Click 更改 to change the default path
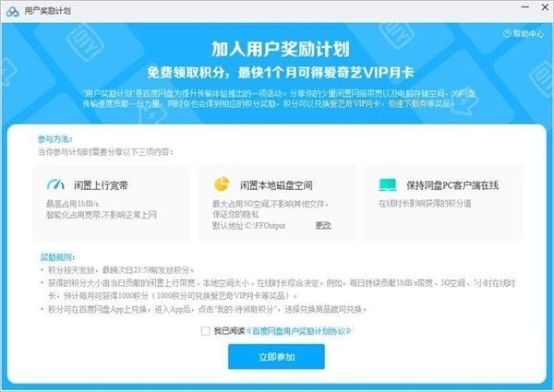The width and height of the screenshot is (554, 392). (323, 225)
